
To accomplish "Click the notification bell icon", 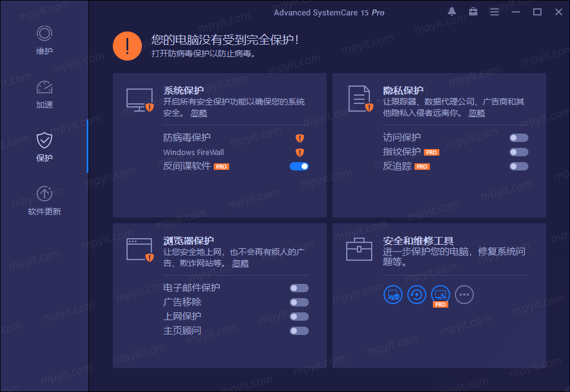I will coord(452,12).
